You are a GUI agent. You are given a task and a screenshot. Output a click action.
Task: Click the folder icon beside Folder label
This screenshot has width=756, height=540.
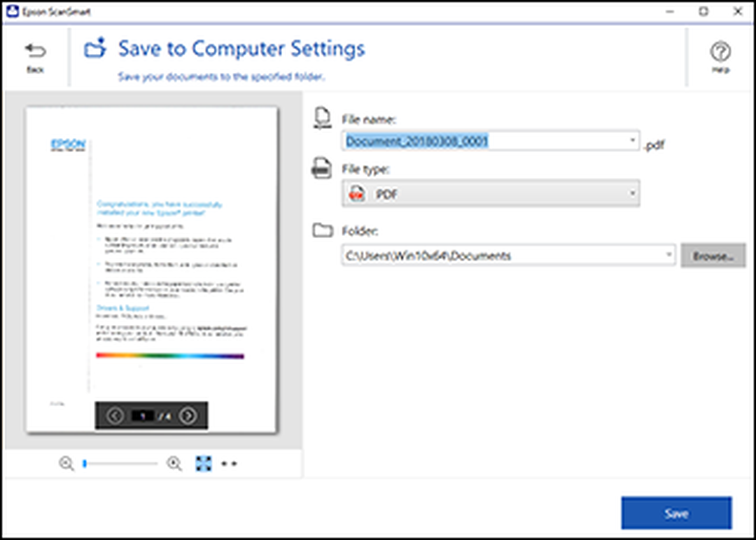coord(323,230)
